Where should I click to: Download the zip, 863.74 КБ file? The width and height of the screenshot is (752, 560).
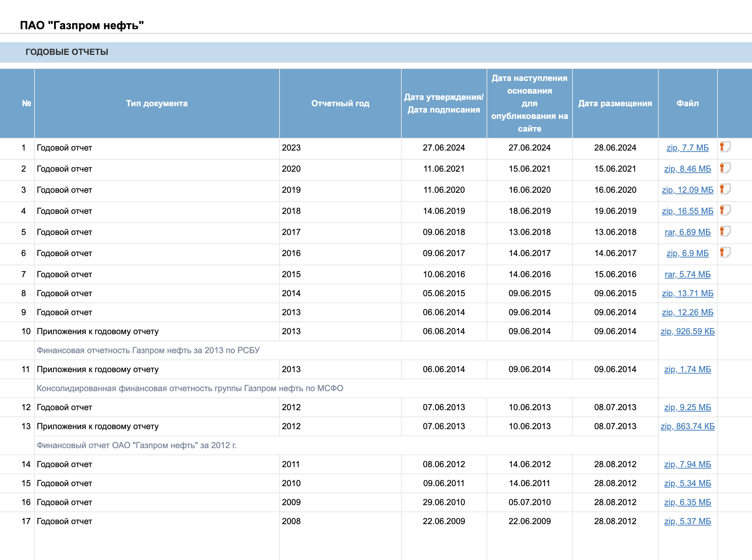pos(688,426)
